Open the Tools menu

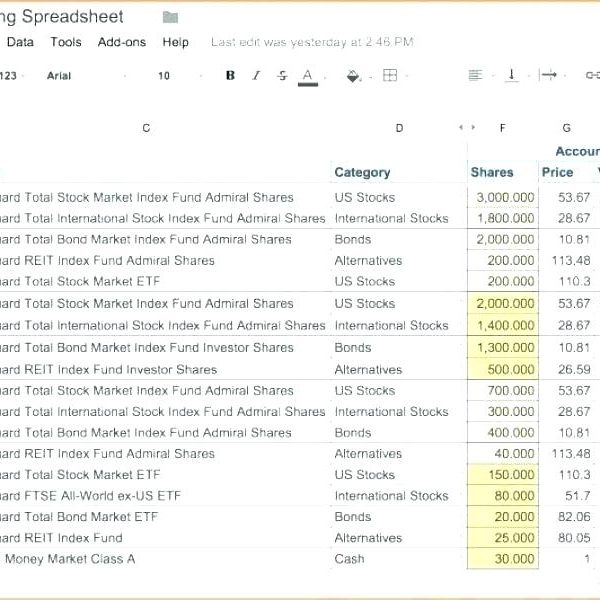click(x=66, y=42)
